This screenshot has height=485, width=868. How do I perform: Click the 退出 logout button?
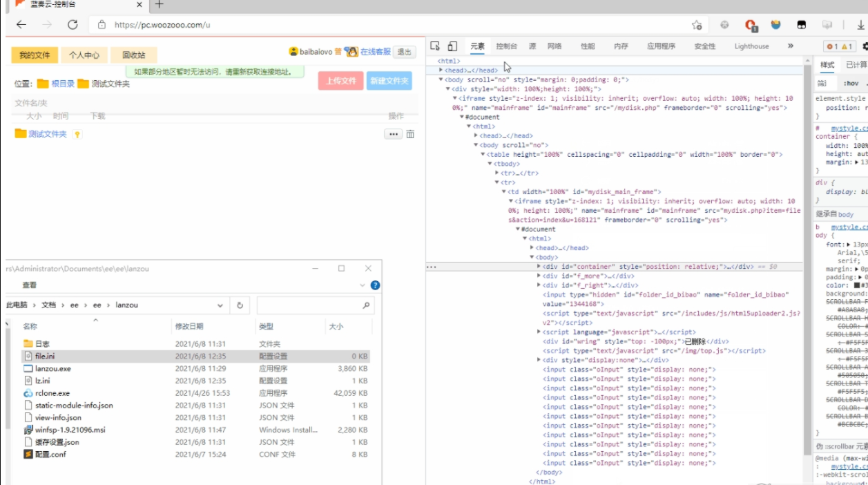pos(404,52)
